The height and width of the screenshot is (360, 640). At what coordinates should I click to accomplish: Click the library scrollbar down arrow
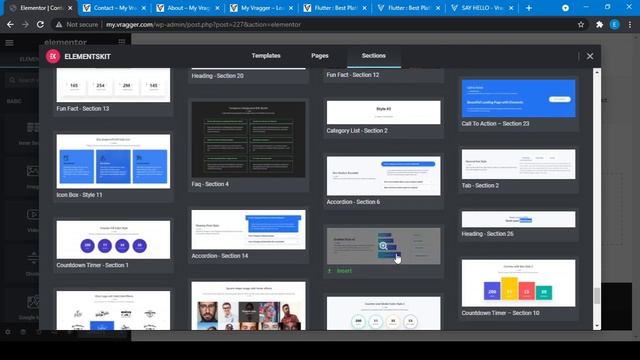597,326
